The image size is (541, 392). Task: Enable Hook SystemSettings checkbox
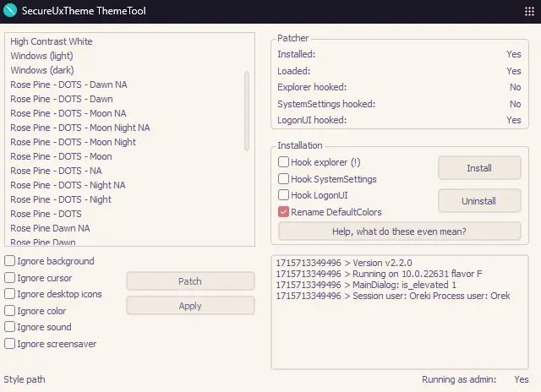(283, 178)
